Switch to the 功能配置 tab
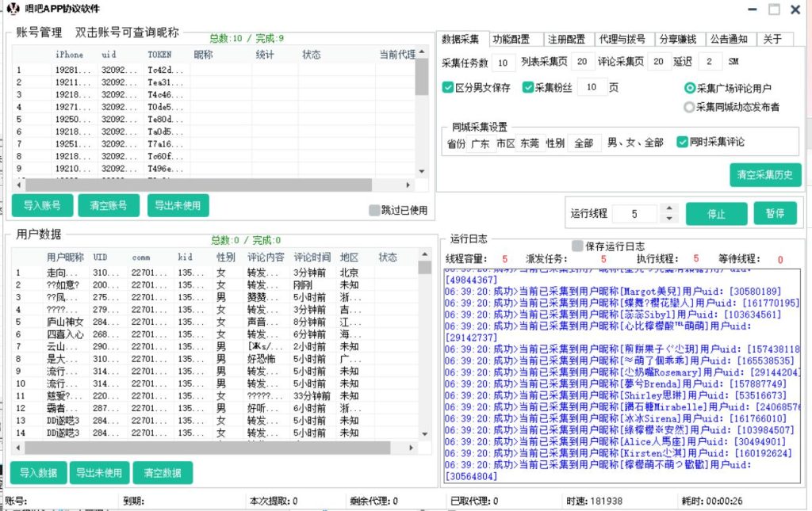This screenshot has height=511, width=812. (x=511, y=40)
